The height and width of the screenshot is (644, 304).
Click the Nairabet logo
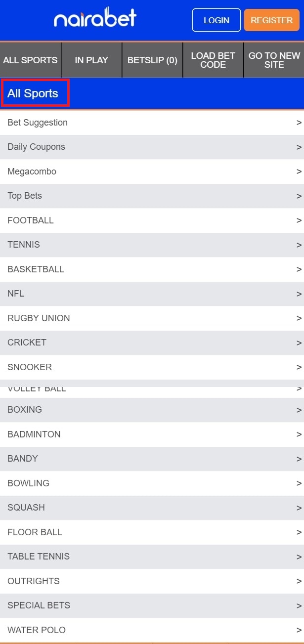pos(95,19)
